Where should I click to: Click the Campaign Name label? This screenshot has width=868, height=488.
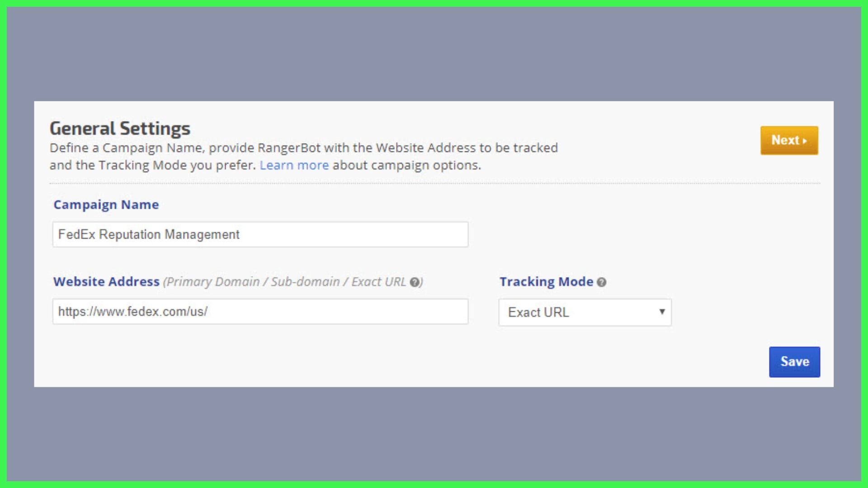click(106, 205)
